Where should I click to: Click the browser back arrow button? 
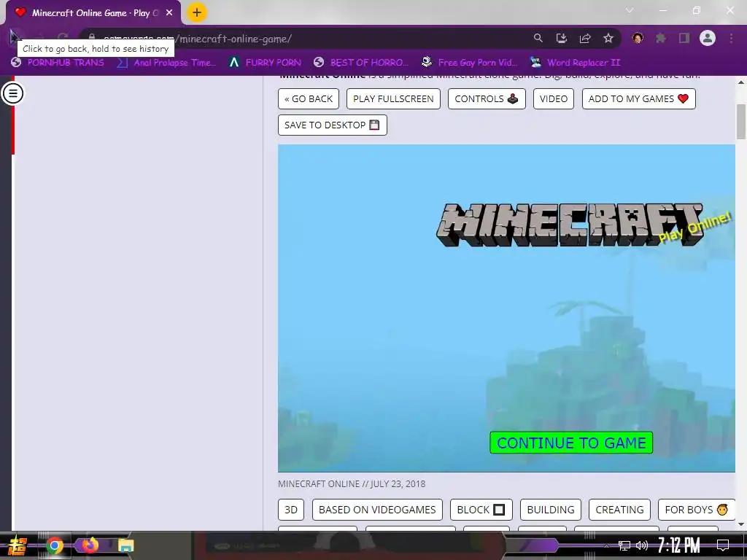(x=15, y=37)
